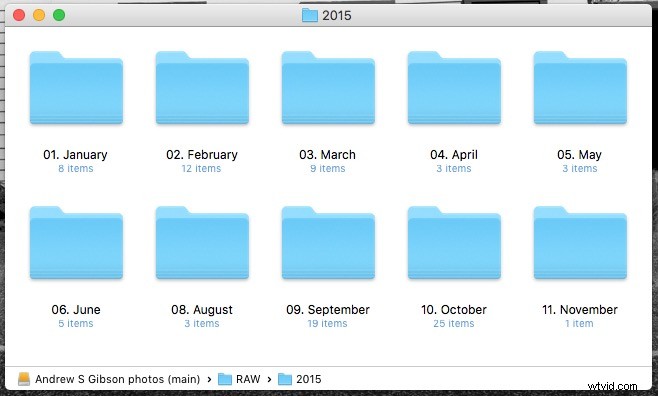Click the 2015 window title text

(337, 16)
